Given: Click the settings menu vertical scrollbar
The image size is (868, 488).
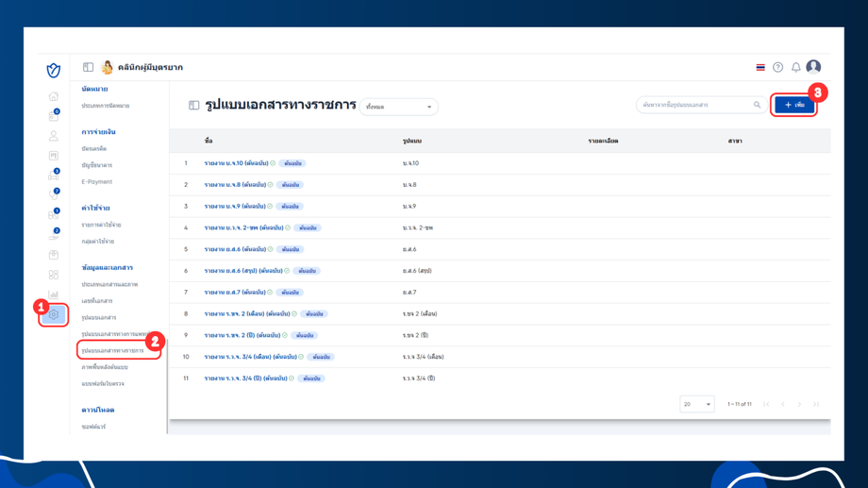Looking at the screenshot, I should 167,385.
